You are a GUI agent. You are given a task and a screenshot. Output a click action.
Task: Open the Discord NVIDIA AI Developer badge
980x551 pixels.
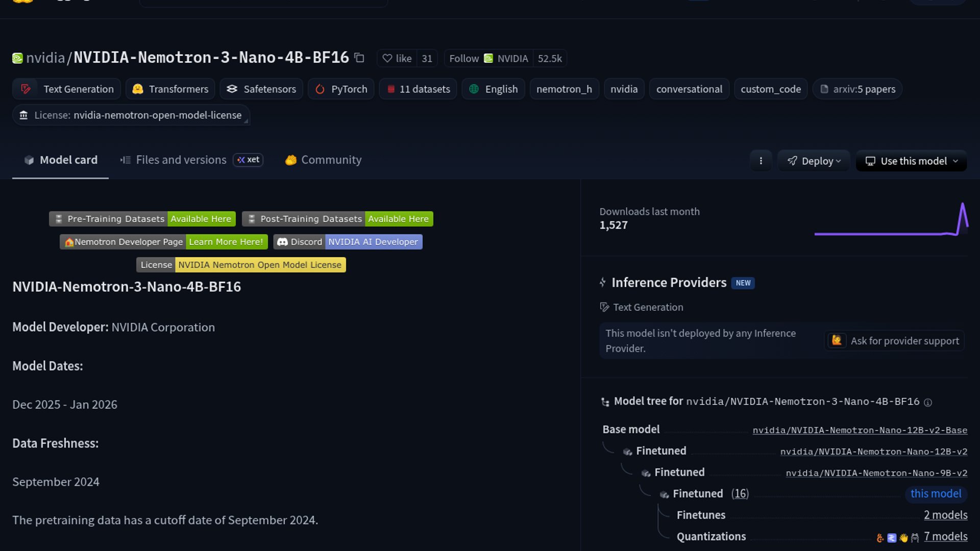348,242
